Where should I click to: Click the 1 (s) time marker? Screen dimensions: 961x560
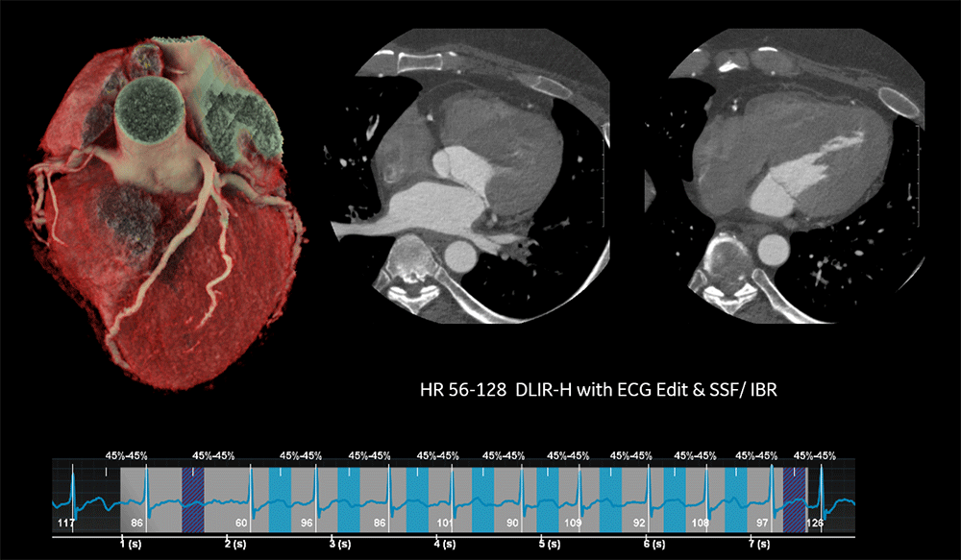[124, 545]
